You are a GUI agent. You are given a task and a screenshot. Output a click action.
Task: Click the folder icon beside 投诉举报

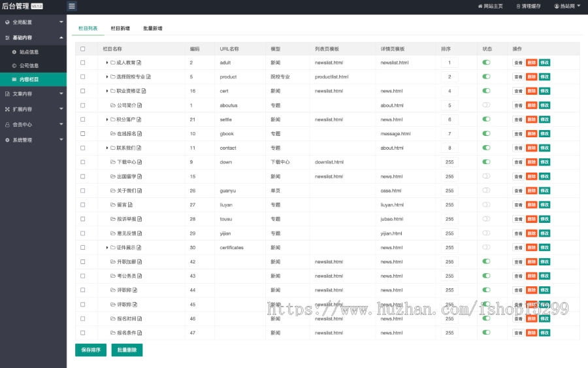[113, 219]
